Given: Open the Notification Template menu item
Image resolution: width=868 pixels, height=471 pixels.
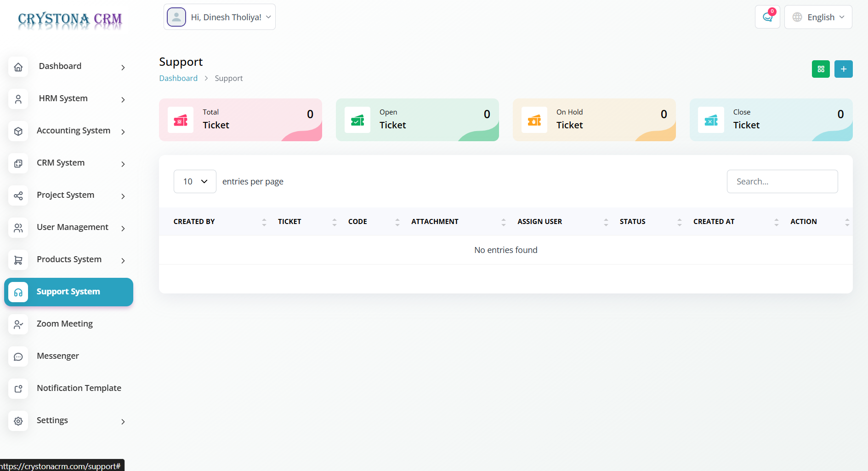Looking at the screenshot, I should (x=79, y=388).
